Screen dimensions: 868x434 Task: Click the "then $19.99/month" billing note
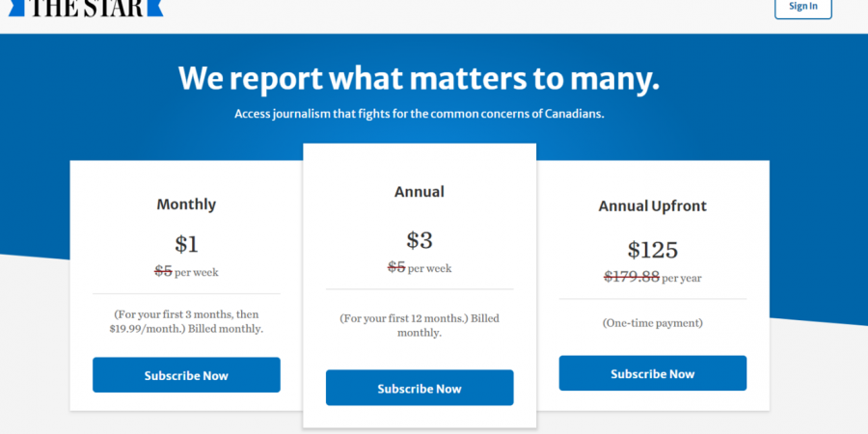(x=186, y=329)
